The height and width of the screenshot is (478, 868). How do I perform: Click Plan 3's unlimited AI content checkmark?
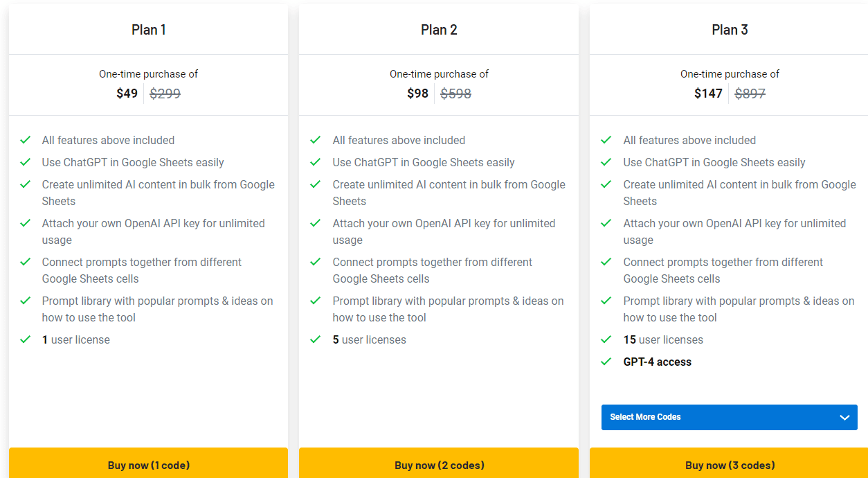click(607, 184)
